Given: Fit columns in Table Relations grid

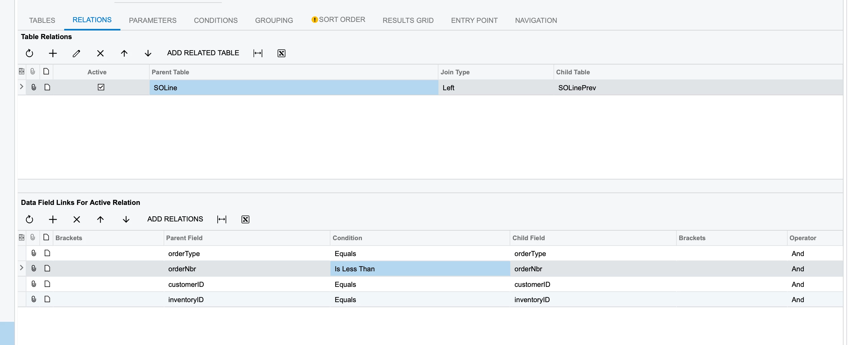Looking at the screenshot, I should (x=258, y=53).
